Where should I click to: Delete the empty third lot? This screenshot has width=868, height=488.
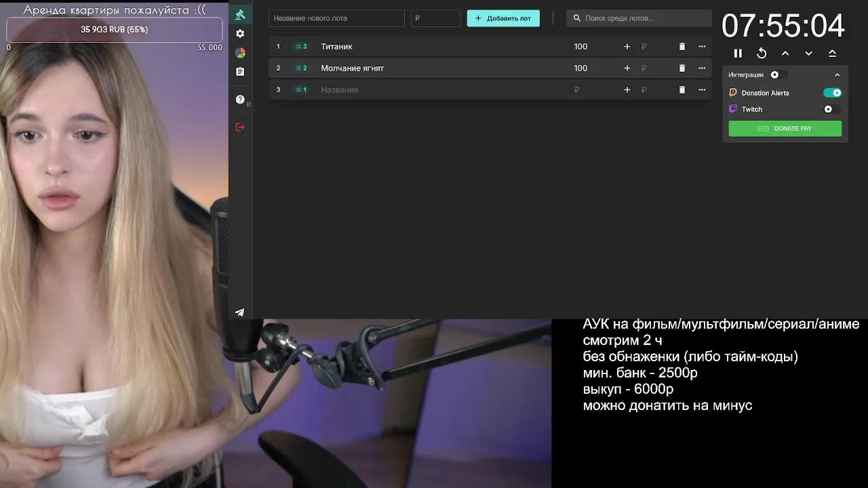click(x=682, y=90)
